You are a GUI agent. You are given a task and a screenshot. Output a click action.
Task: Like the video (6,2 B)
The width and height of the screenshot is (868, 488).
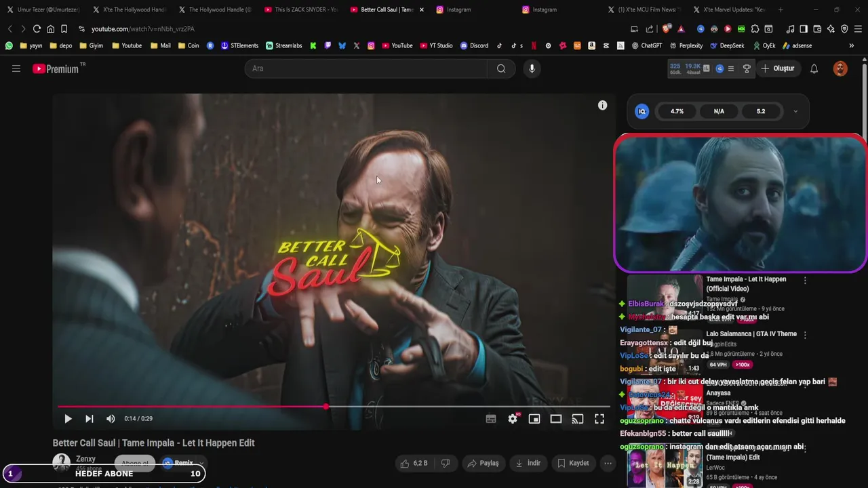pos(414,463)
